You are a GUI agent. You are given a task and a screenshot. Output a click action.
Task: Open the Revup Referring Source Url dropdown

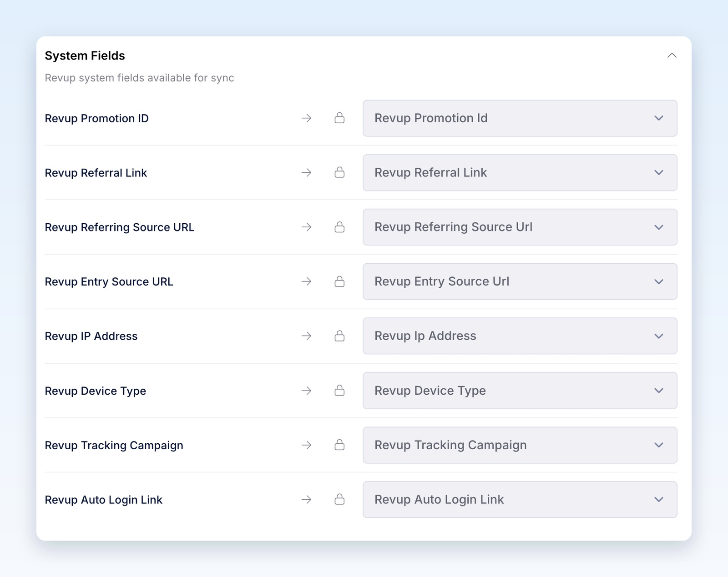coord(520,227)
